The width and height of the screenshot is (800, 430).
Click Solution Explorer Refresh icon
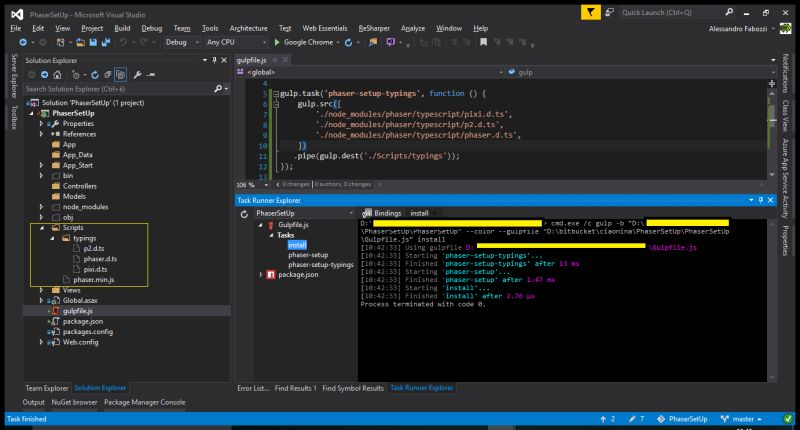pos(95,75)
